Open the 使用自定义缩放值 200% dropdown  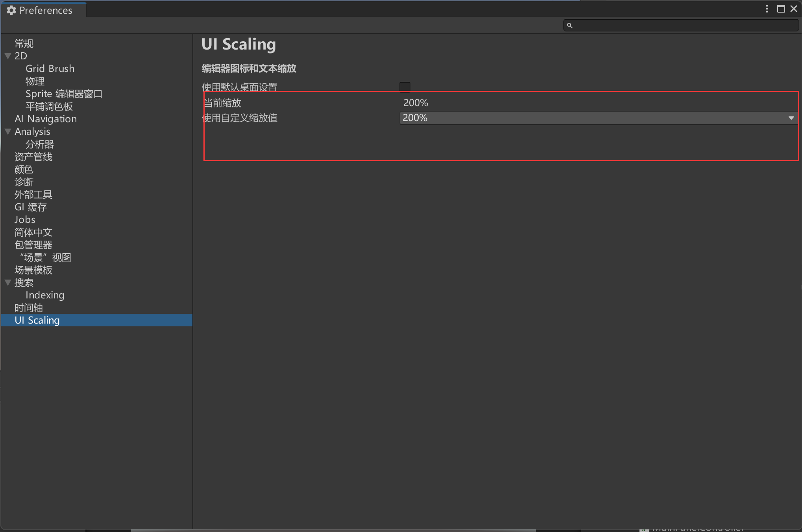click(598, 118)
